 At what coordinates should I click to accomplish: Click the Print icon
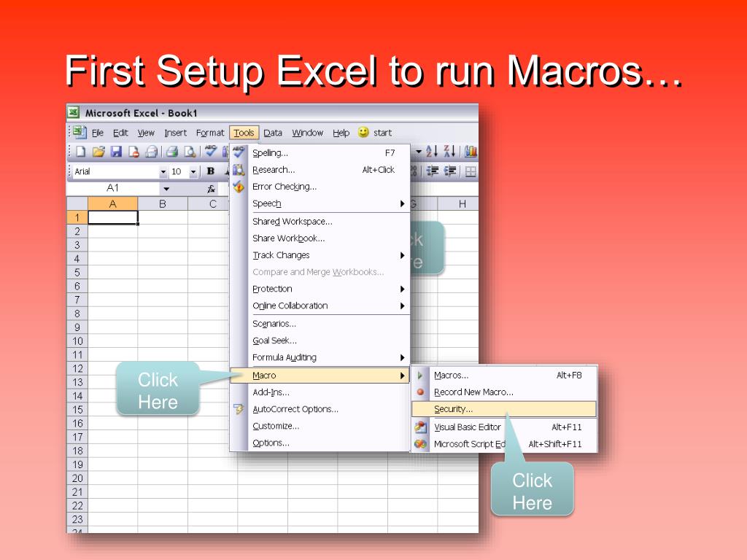[x=172, y=152]
